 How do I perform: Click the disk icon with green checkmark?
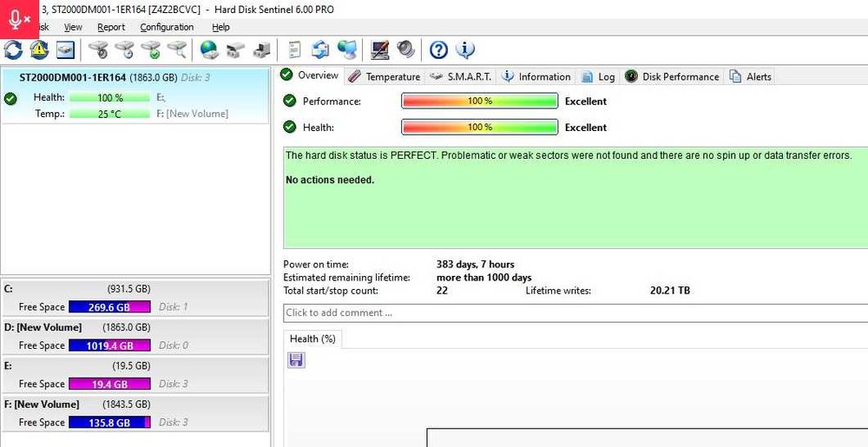pyautogui.click(x=150, y=49)
